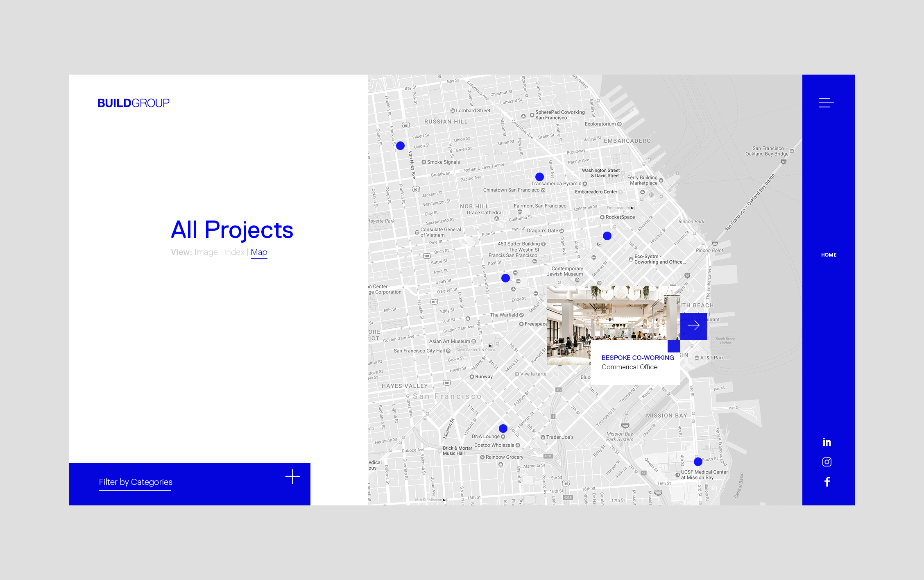
Task: Click the map marker near DNA Lounge
Action: pos(503,428)
